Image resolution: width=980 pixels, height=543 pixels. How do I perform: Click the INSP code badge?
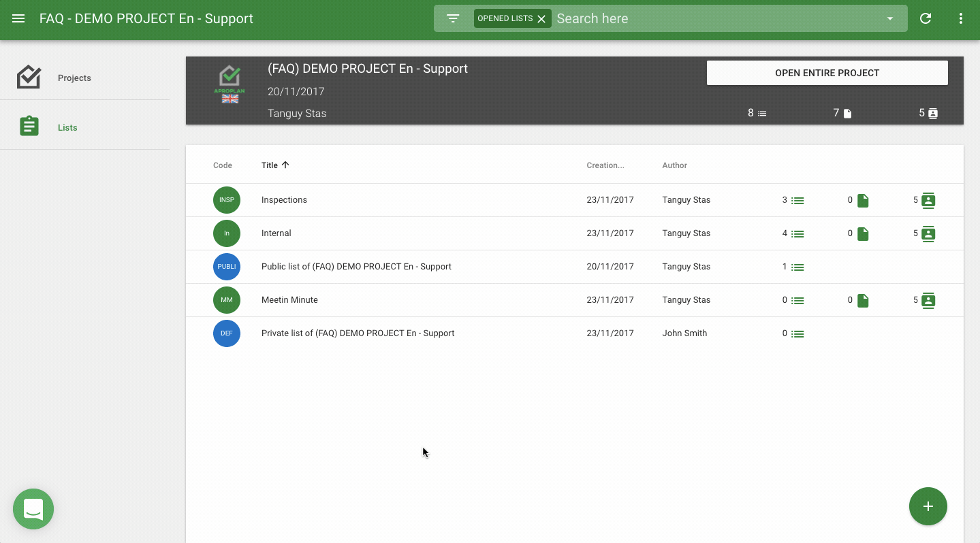coord(227,200)
